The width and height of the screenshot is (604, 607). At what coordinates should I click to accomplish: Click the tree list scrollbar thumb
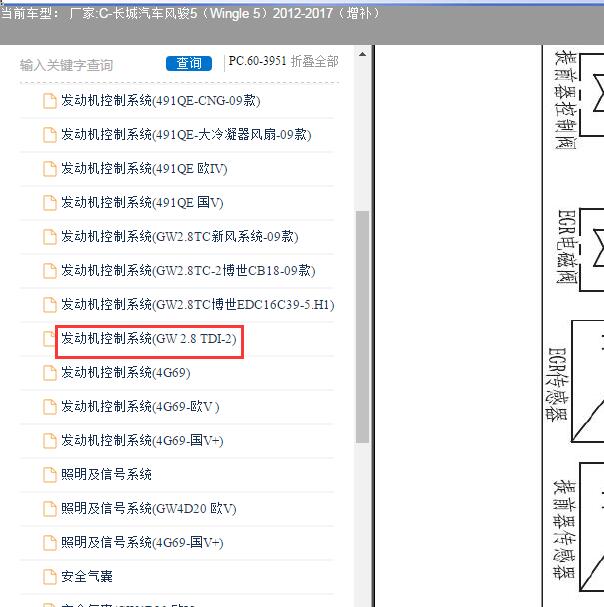362,327
